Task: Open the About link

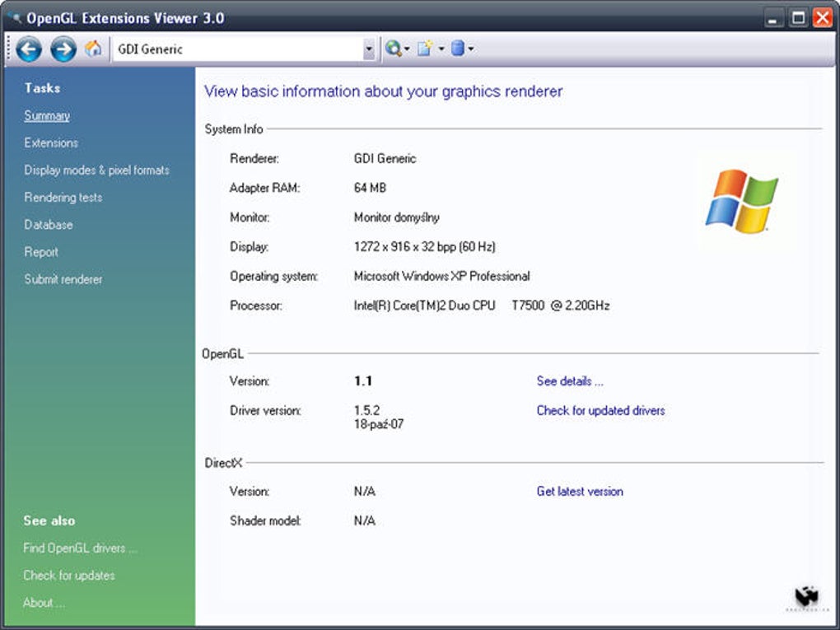Action: [44, 603]
